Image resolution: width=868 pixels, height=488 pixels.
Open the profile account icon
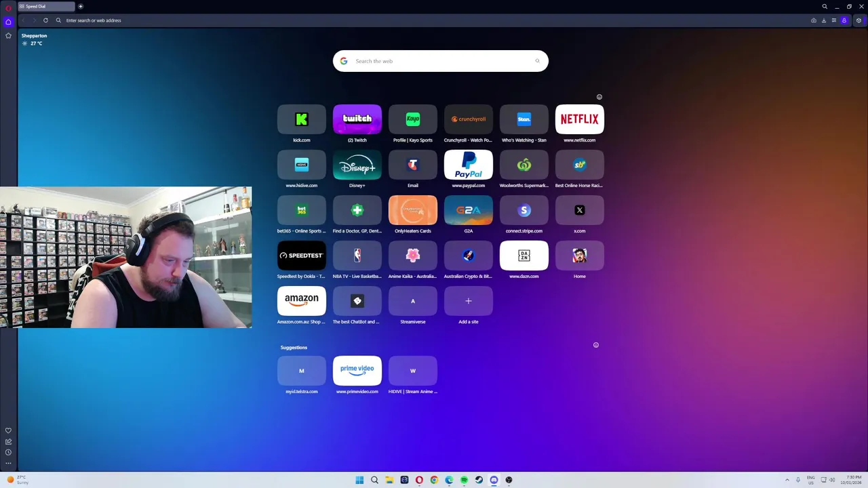[x=844, y=20]
